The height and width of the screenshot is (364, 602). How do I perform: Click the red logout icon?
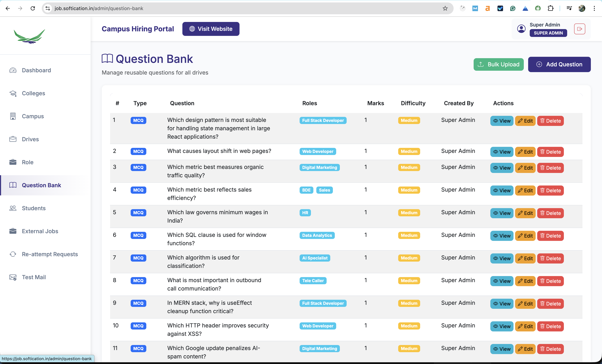tap(579, 29)
